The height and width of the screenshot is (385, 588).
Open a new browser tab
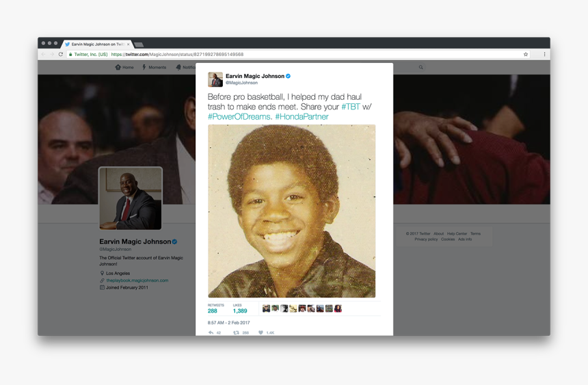click(x=139, y=44)
